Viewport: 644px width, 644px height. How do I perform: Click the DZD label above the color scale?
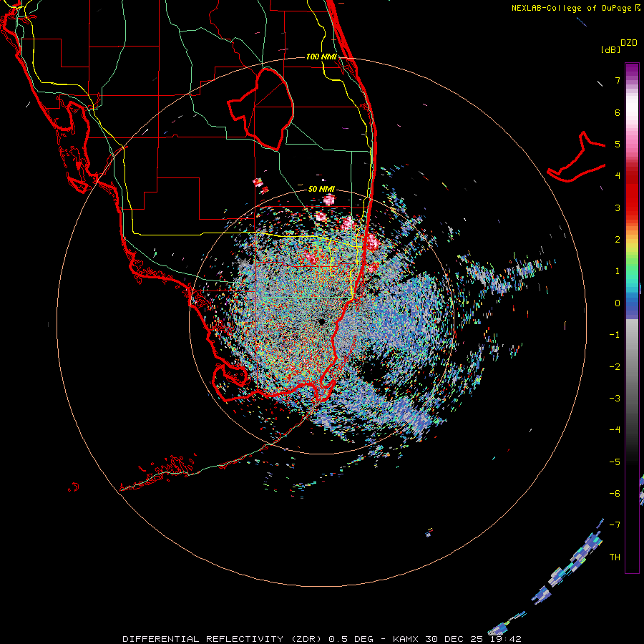click(x=629, y=43)
